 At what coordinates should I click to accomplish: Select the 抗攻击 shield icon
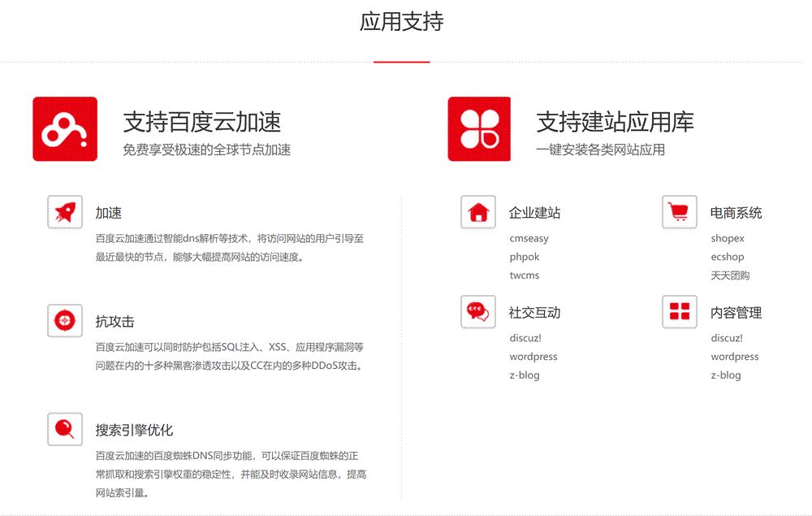(65, 320)
